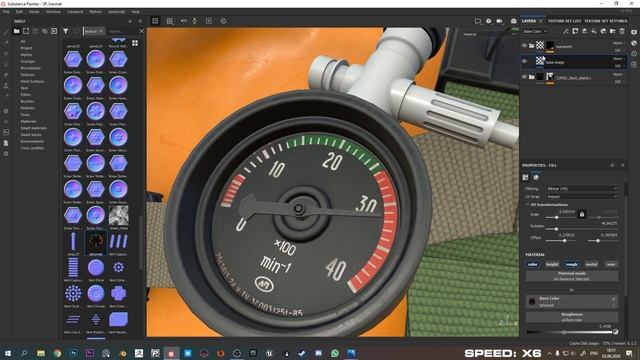Click the camera screenshot icon in the viewport toolbar

(x=513, y=21)
